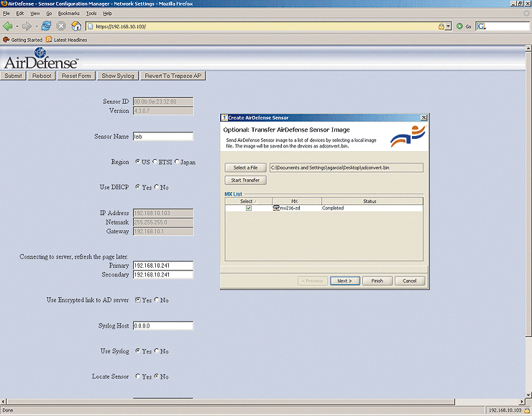Click the AirDefense logo
532x416 pixels.
[x=41, y=58]
